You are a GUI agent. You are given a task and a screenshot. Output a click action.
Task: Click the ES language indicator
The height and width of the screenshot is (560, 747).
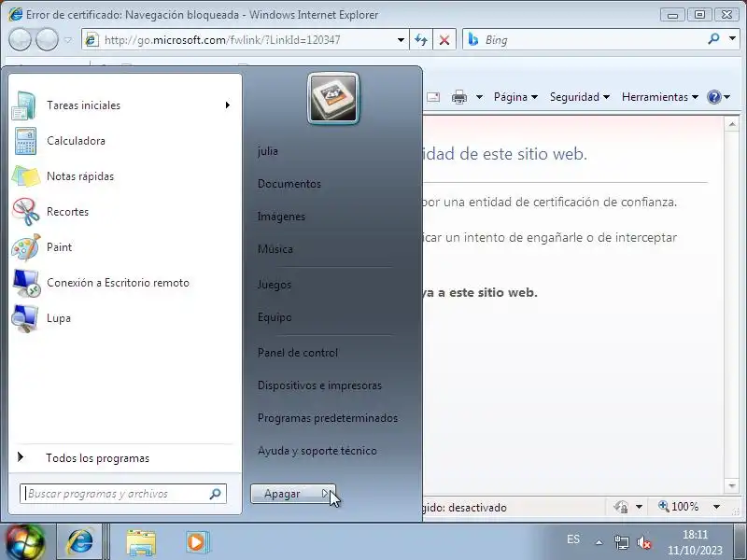pos(573,539)
